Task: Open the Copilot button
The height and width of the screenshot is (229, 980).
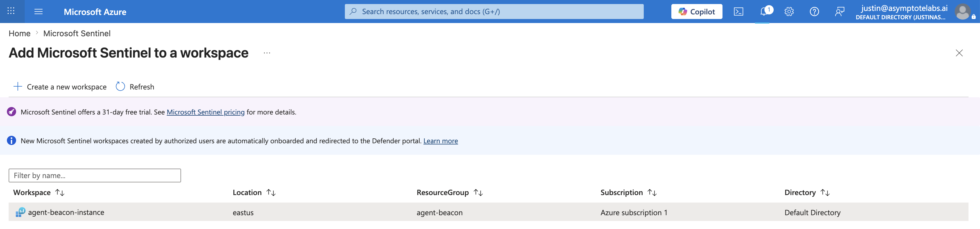Action: (x=697, y=12)
